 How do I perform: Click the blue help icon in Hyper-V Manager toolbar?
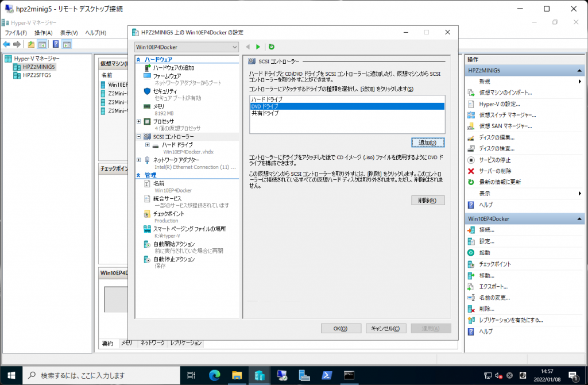56,44
